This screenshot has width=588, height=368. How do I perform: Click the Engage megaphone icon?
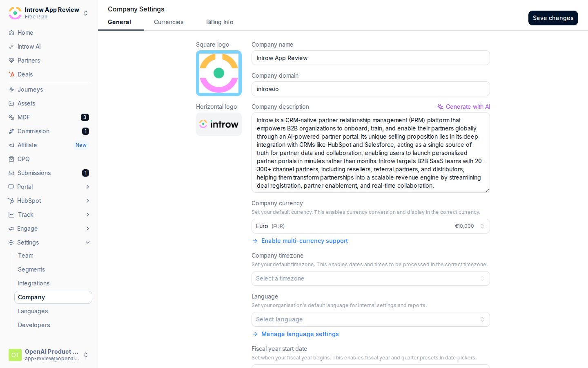pyautogui.click(x=11, y=229)
